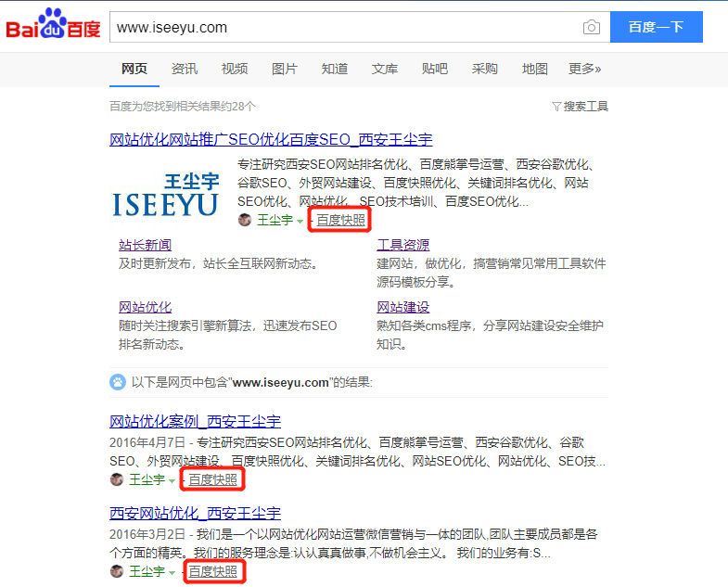The height and width of the screenshot is (587, 728).
Task: Click description 及时更新发布，站长全互联网新动态。
Action: click(x=218, y=263)
